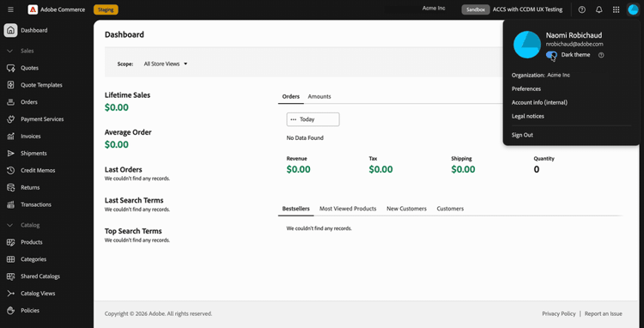644x328 pixels.
Task: Click the Credit Memos sidebar icon
Action: [10, 170]
